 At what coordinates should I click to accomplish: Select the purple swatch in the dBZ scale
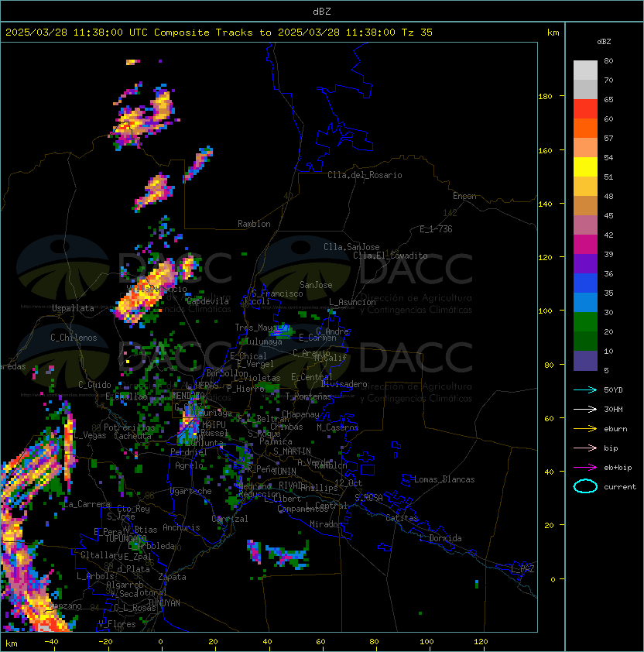coord(585,263)
